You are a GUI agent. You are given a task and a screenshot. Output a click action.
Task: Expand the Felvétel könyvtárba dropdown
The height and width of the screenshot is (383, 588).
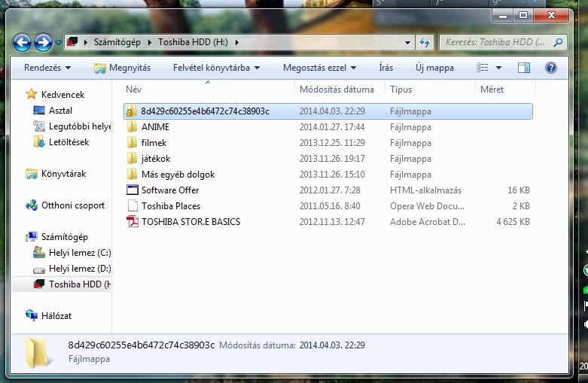click(x=216, y=68)
